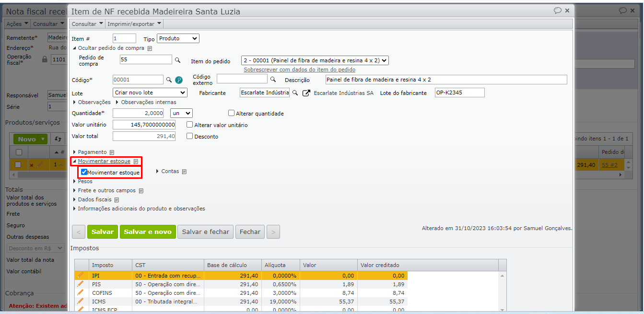Open the Lote dropdown showing Criar novo lote
Viewport: 644px width, 314px height.
[150, 93]
